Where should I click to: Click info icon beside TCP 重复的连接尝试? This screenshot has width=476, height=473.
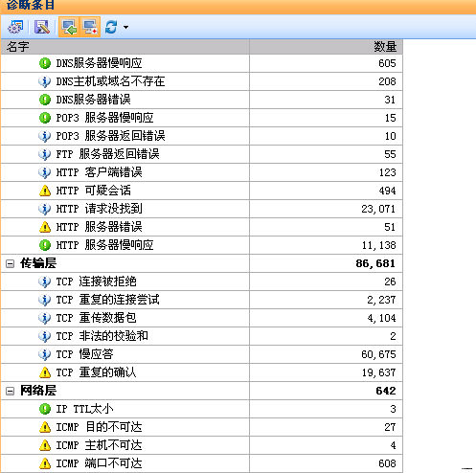coord(45,300)
